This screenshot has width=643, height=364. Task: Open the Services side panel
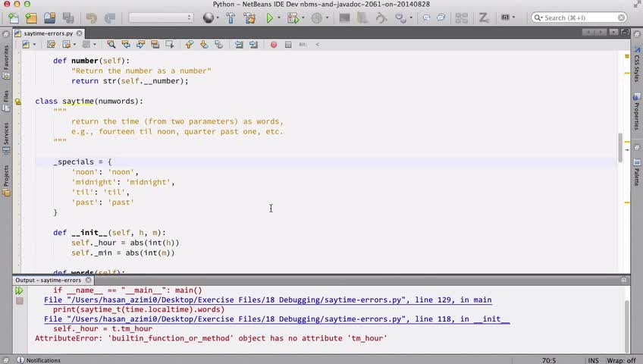pyautogui.click(x=6, y=138)
